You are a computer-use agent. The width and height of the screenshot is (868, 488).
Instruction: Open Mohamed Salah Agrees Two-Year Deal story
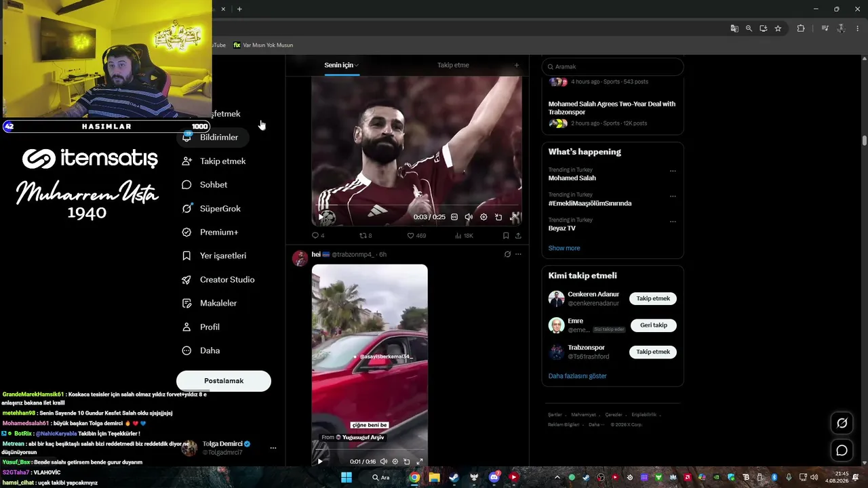point(612,108)
